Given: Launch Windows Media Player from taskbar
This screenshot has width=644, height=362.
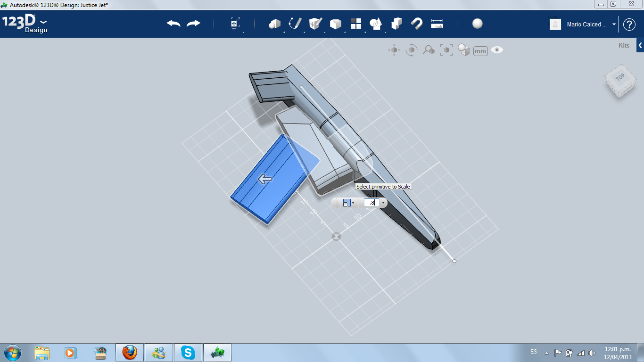Looking at the screenshot, I should 70,353.
